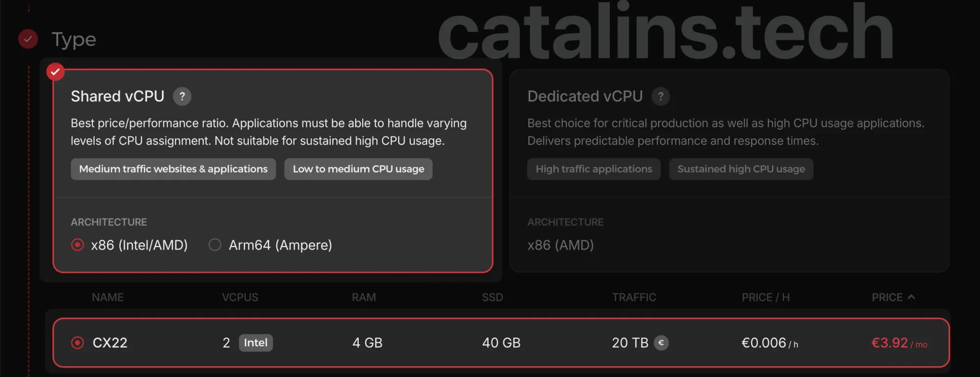Click the Intel badge in CX22 row
Screen dimensions: 980x377
[256, 343]
